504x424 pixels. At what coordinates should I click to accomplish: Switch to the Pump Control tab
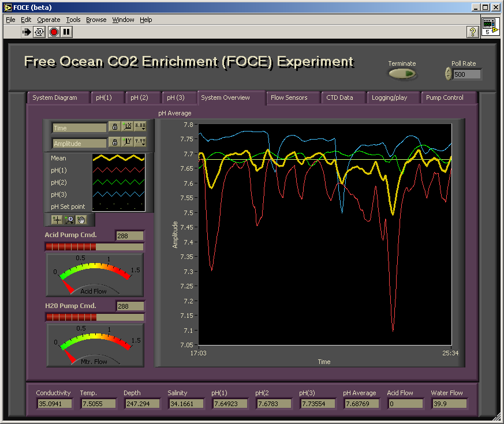[449, 97]
